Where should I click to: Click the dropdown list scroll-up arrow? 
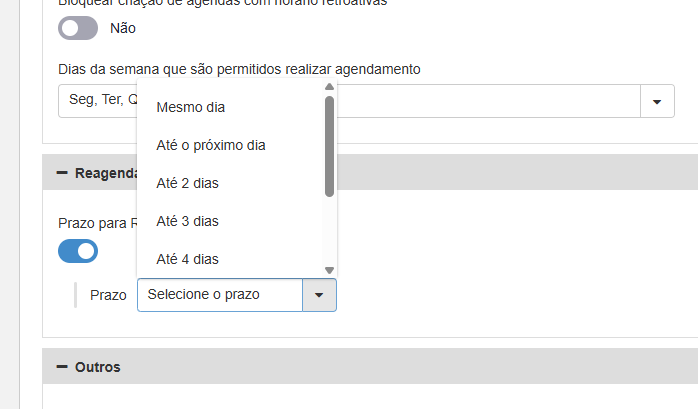pos(329,87)
